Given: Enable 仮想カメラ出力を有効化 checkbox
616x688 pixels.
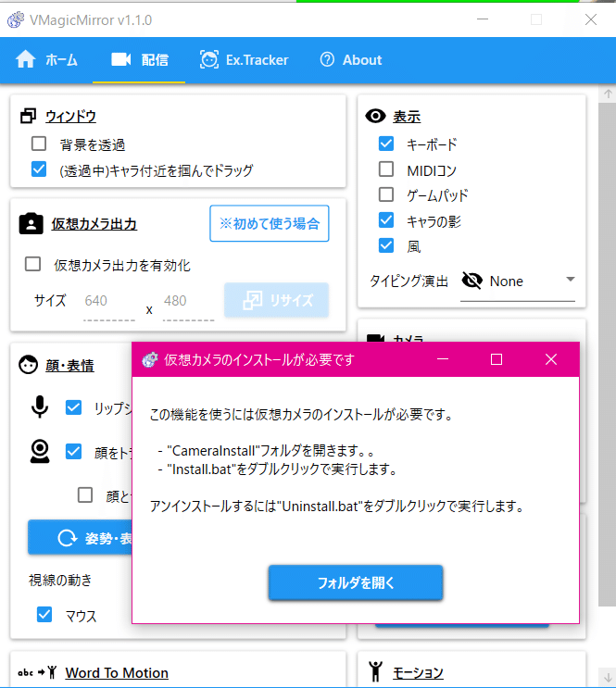Looking at the screenshot, I should pyautogui.click(x=33, y=264).
